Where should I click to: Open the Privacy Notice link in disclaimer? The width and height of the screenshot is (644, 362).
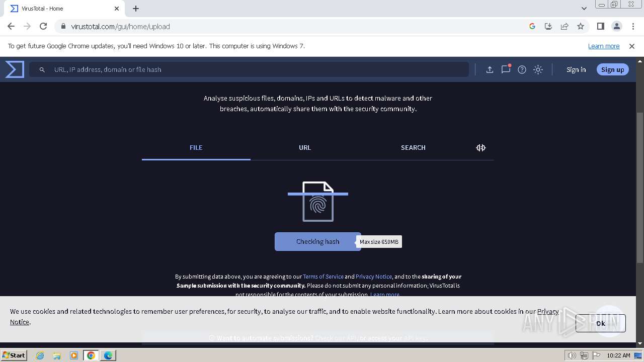[374, 277]
